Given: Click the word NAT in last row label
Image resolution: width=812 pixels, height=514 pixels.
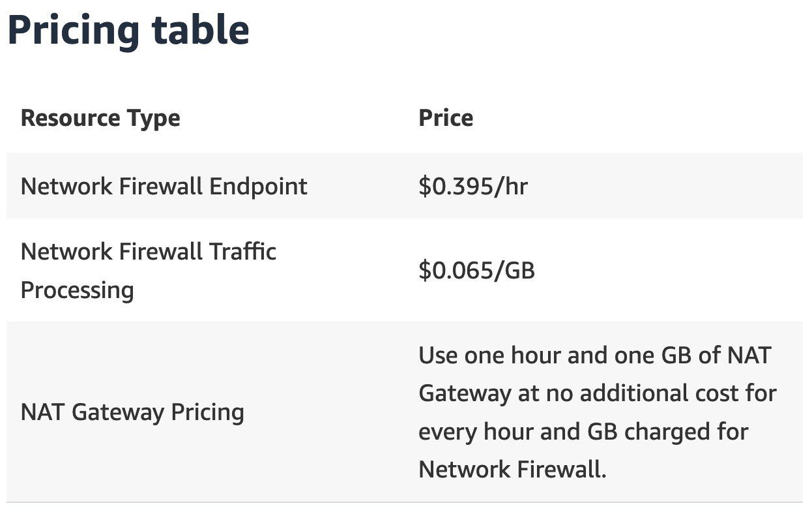Looking at the screenshot, I should point(42,412).
